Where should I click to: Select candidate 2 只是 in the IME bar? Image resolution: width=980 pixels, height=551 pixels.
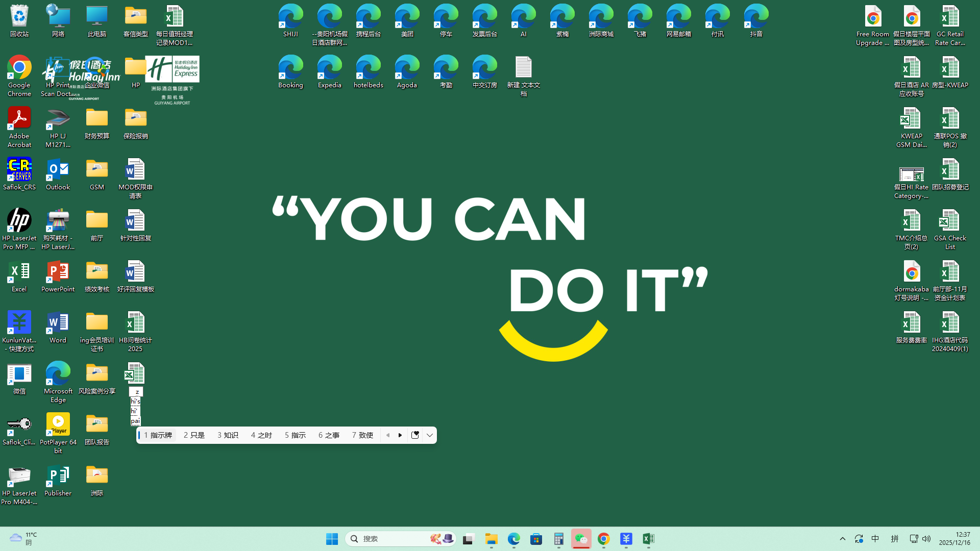pos(194,435)
